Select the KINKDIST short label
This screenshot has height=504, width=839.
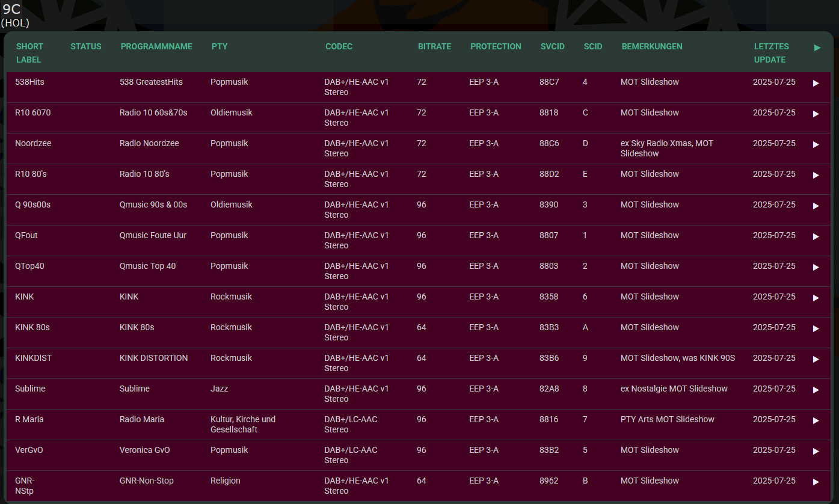(x=33, y=358)
